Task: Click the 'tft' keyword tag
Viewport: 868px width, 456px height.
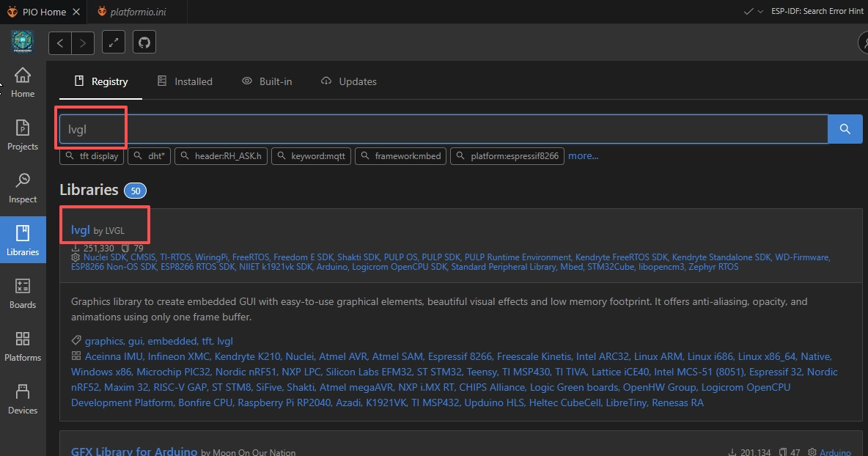Action: (x=207, y=341)
